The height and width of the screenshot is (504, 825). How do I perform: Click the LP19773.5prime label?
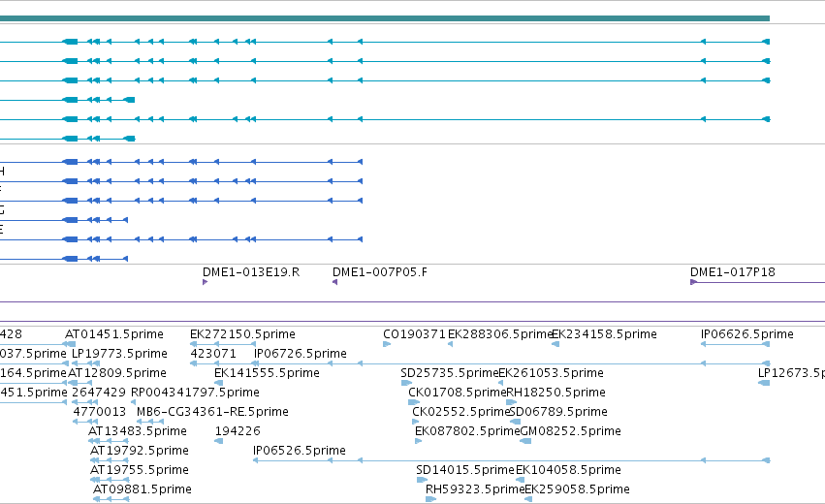[x=119, y=354]
